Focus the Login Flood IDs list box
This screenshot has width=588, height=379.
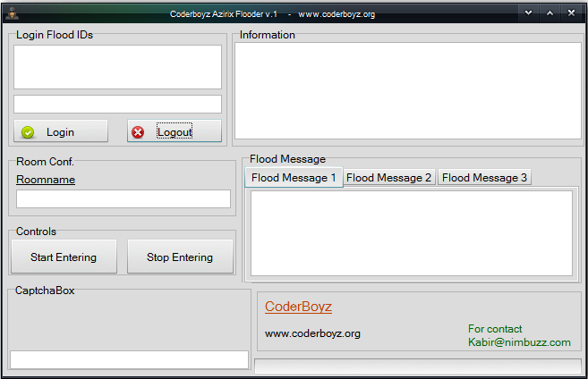coord(118,67)
